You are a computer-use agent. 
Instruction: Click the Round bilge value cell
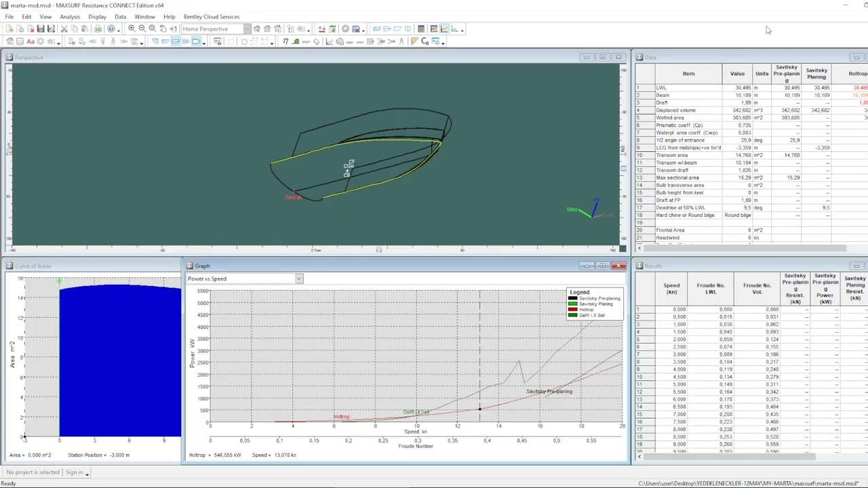click(737, 216)
